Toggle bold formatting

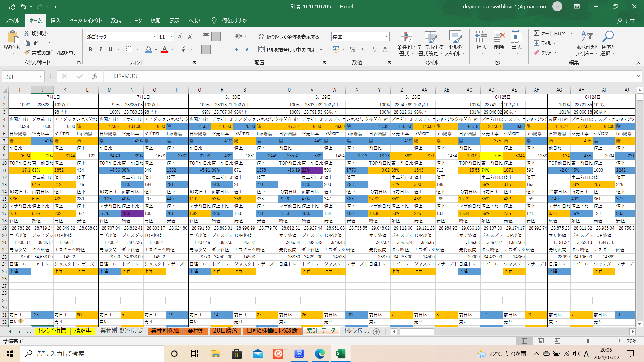[90, 50]
